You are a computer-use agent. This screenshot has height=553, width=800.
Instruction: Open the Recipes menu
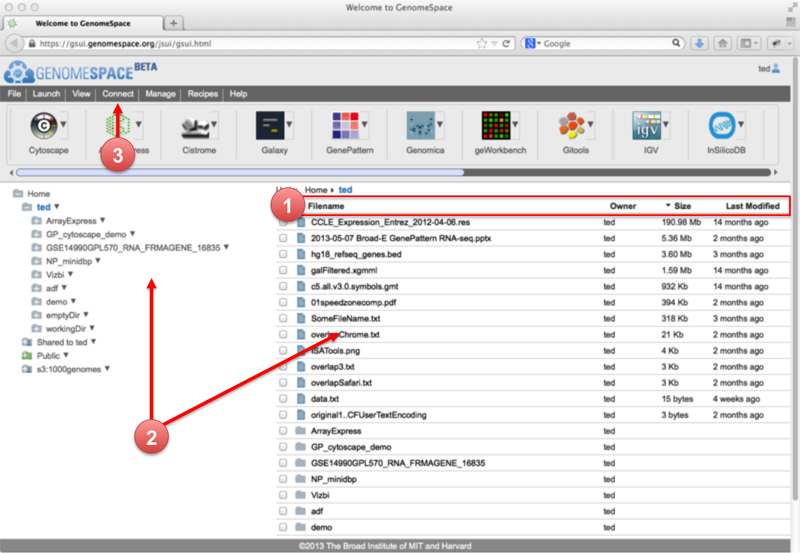pos(203,94)
